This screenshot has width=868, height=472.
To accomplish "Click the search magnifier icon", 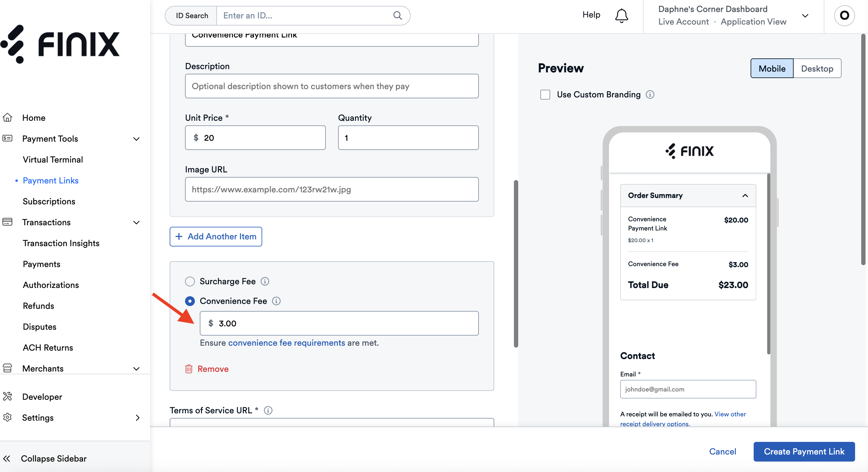I will [x=397, y=15].
